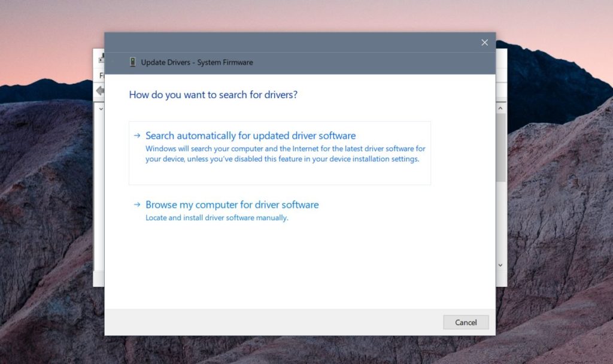
Task: Click the battery-style firmware icon next to dialog title
Action: (x=134, y=62)
